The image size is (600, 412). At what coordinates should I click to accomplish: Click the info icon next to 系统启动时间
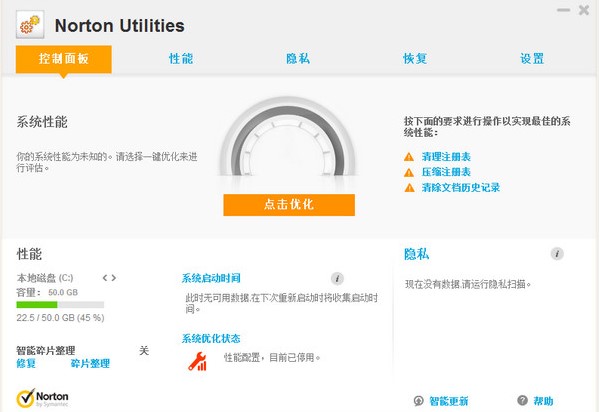point(338,278)
